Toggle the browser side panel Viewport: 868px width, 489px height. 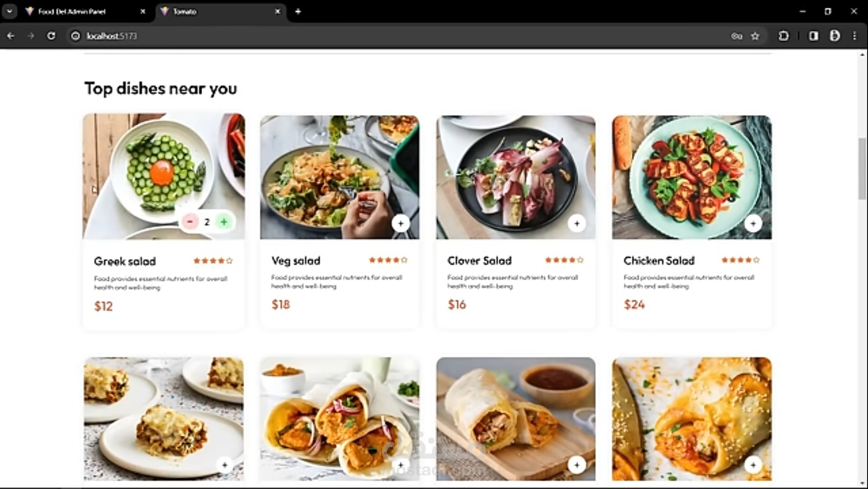tap(813, 36)
